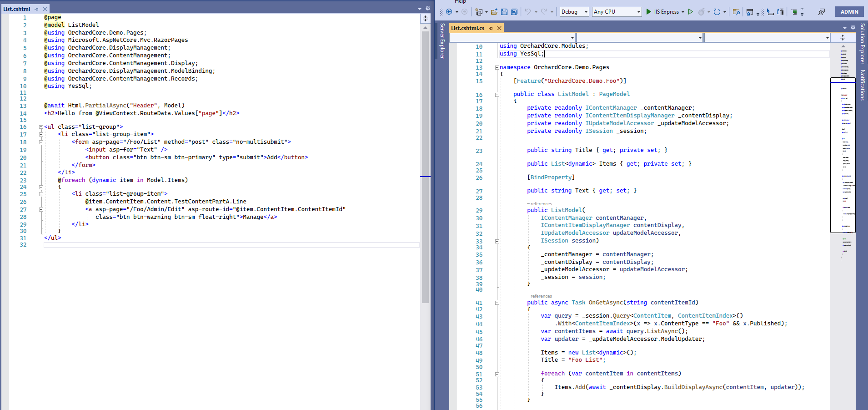
Task: Click the split editor icon in the List.cshtml.cs editor
Action: pyautogui.click(x=843, y=37)
